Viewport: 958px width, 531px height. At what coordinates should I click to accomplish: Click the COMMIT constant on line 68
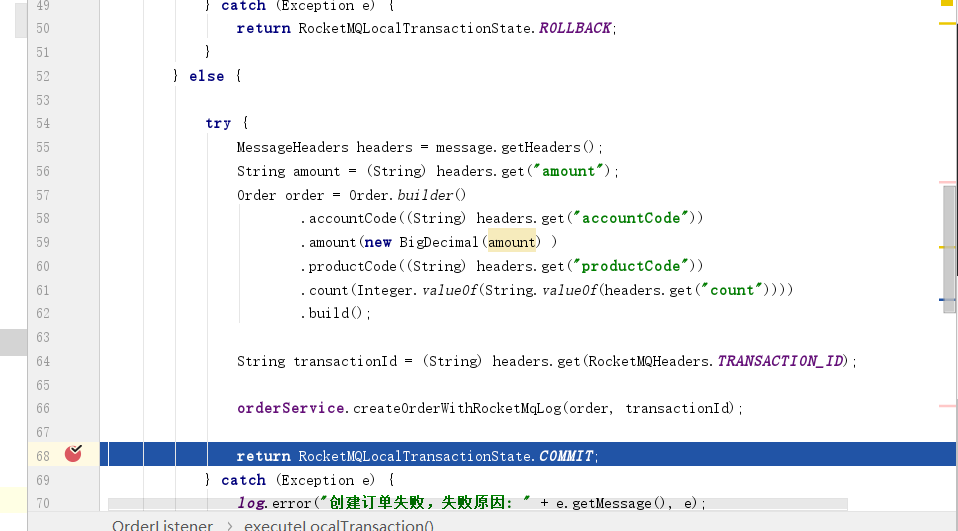[x=567, y=456]
